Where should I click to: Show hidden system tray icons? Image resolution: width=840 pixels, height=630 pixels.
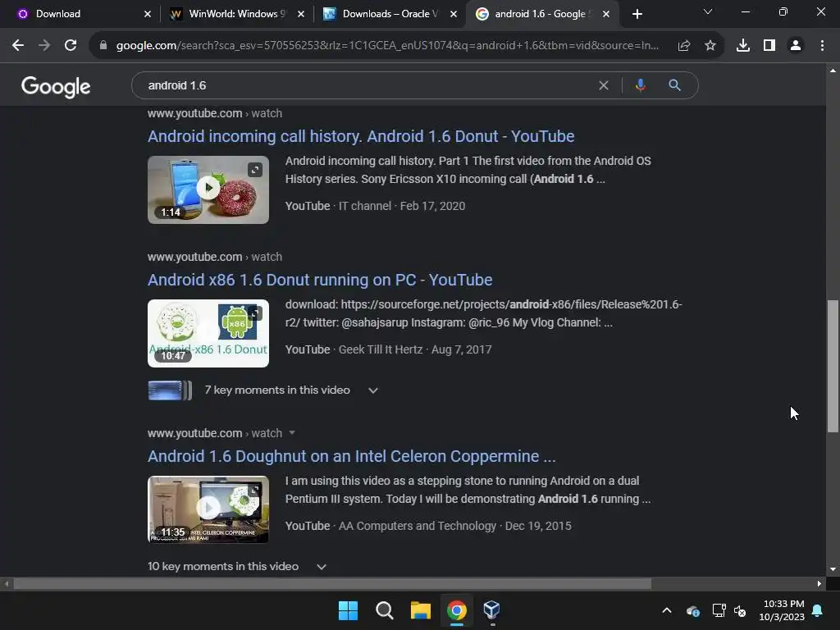667,610
